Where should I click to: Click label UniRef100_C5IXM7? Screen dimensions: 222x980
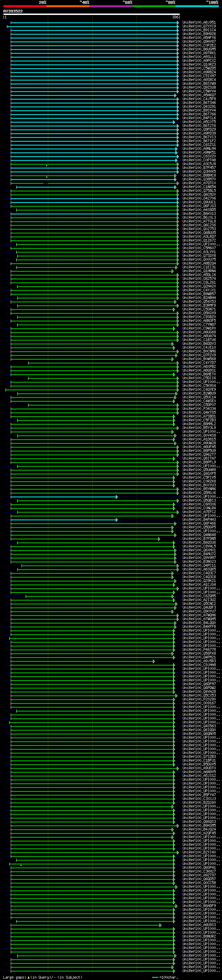199,76
